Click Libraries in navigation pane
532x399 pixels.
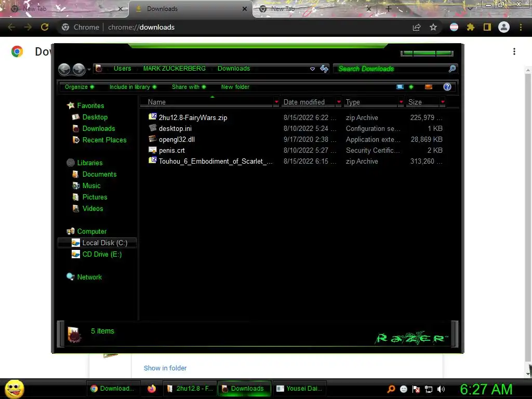[x=89, y=163]
